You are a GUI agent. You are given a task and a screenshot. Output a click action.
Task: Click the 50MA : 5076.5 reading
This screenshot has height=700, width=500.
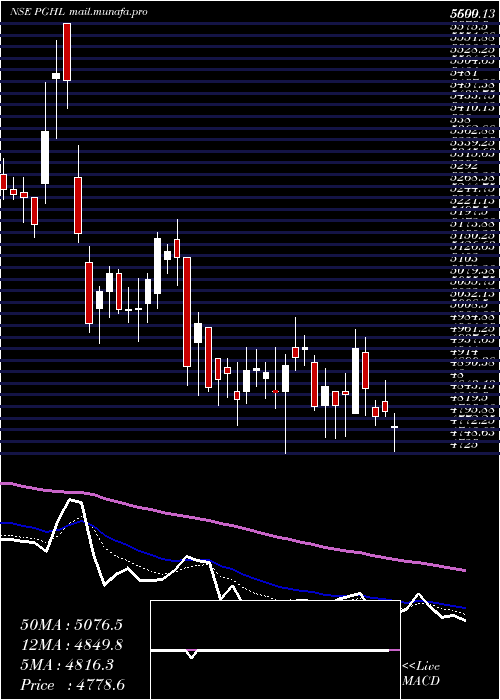pyautogui.click(x=71, y=625)
